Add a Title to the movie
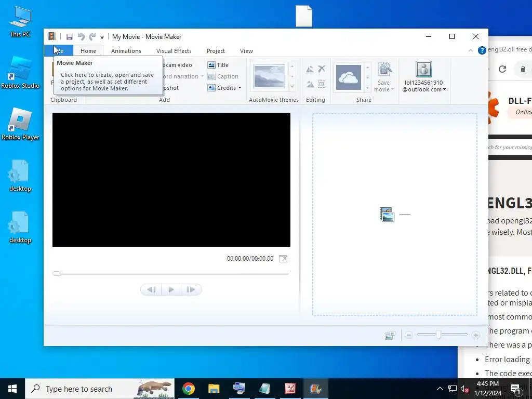The width and height of the screenshot is (532, 399). pyautogui.click(x=218, y=65)
